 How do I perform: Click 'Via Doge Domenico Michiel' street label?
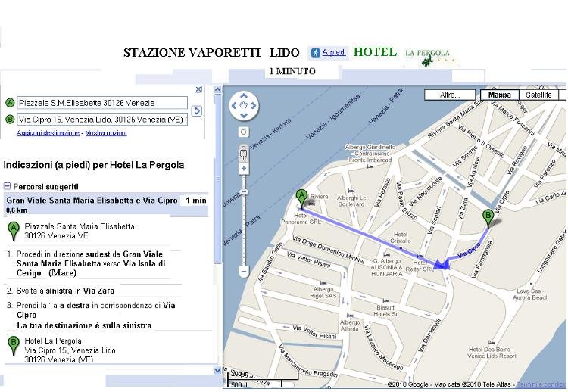328,250
